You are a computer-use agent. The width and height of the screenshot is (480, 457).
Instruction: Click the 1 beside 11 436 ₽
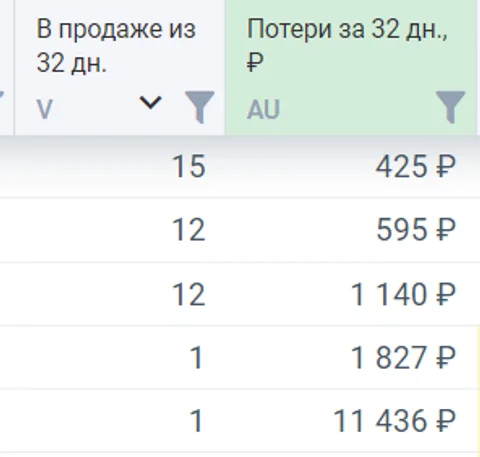196,421
